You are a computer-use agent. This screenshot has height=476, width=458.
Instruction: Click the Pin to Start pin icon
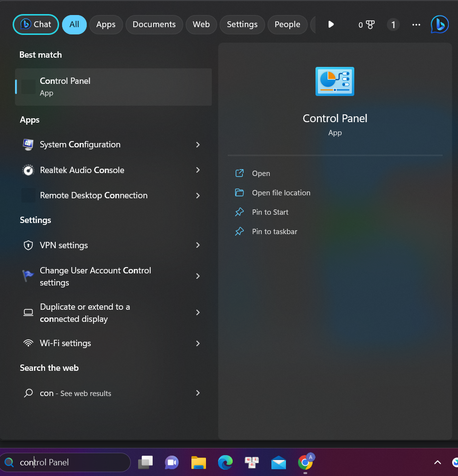pyautogui.click(x=239, y=212)
